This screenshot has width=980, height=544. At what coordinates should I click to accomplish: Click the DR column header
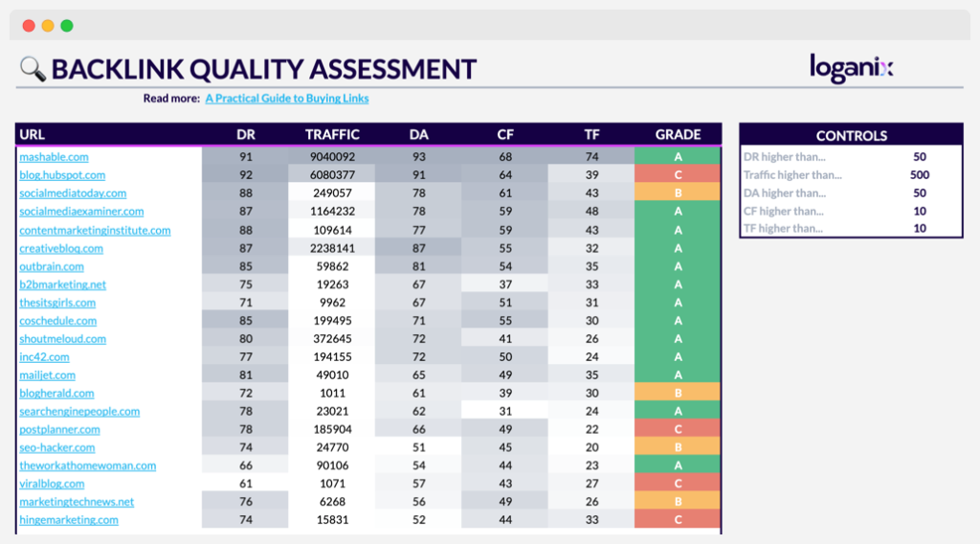[x=246, y=135]
